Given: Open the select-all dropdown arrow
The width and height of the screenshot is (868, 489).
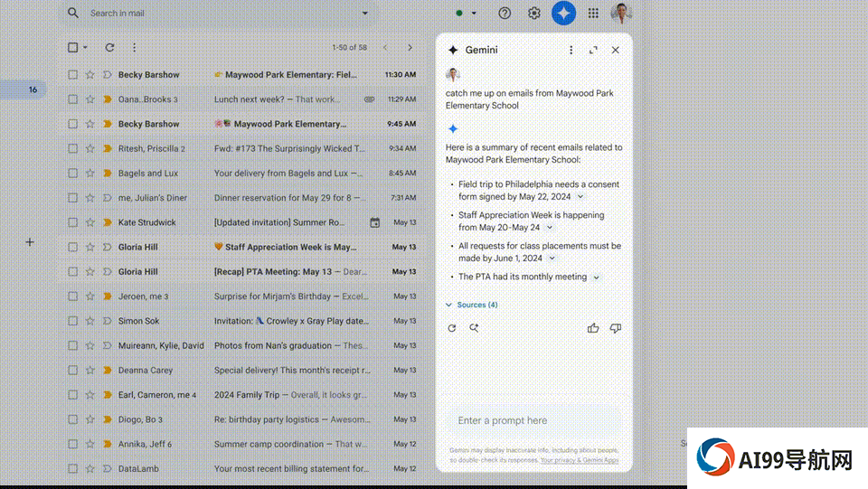Looking at the screenshot, I should click(x=85, y=48).
